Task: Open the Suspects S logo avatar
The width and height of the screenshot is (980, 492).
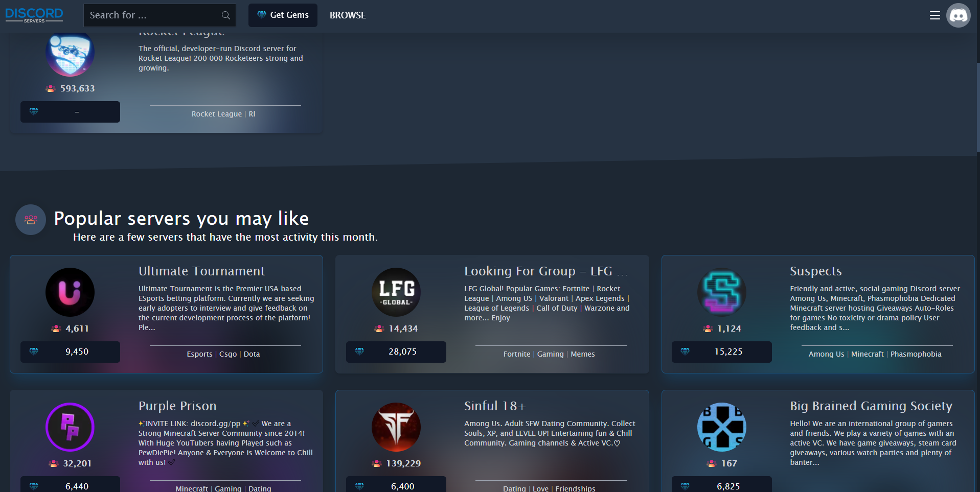Action: (x=722, y=292)
